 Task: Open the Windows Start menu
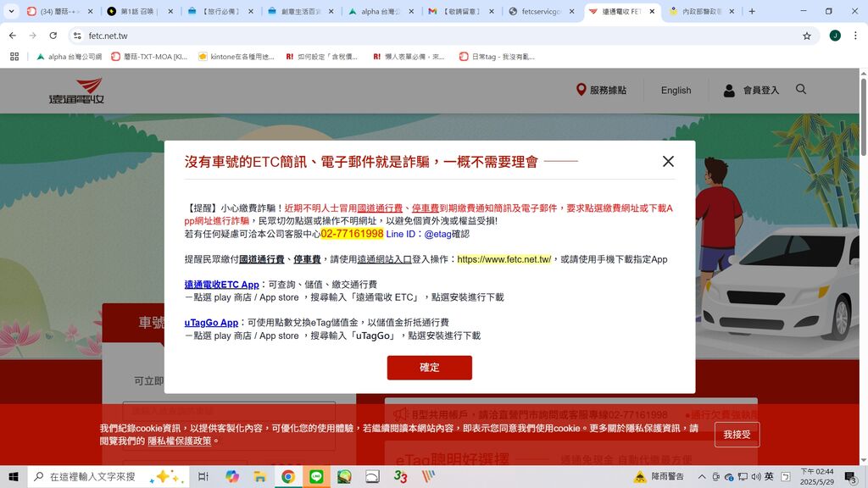pyautogui.click(x=14, y=476)
